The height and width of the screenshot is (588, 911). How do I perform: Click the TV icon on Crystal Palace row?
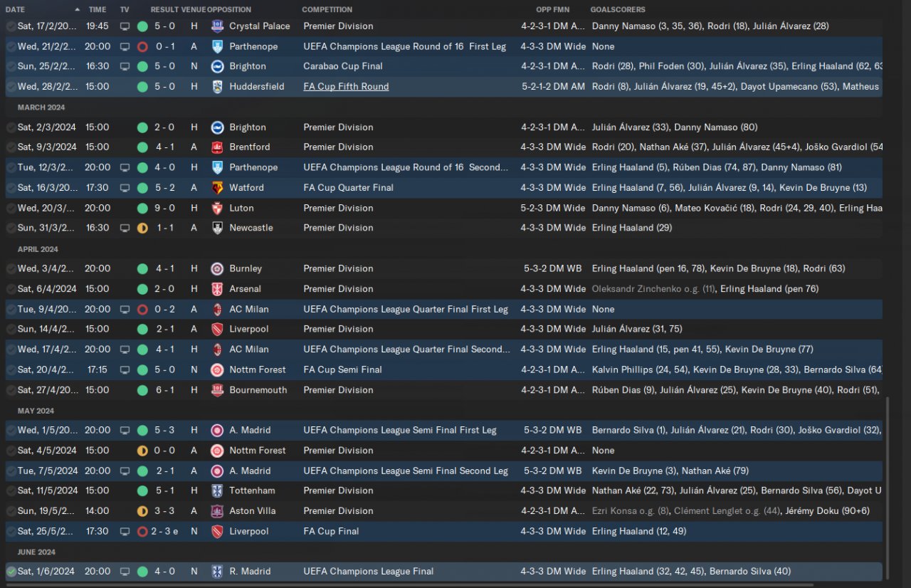[125, 26]
